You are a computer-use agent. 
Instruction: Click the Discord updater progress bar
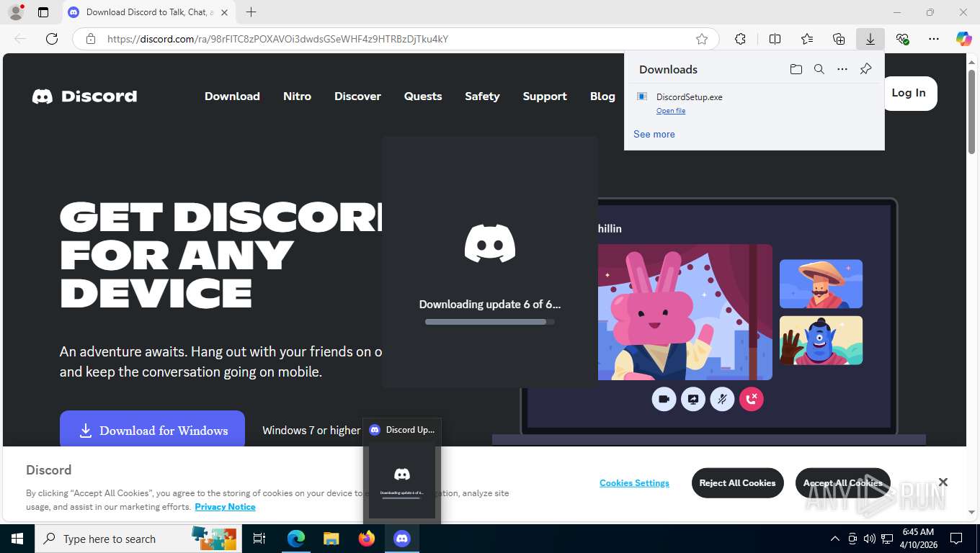coord(490,322)
